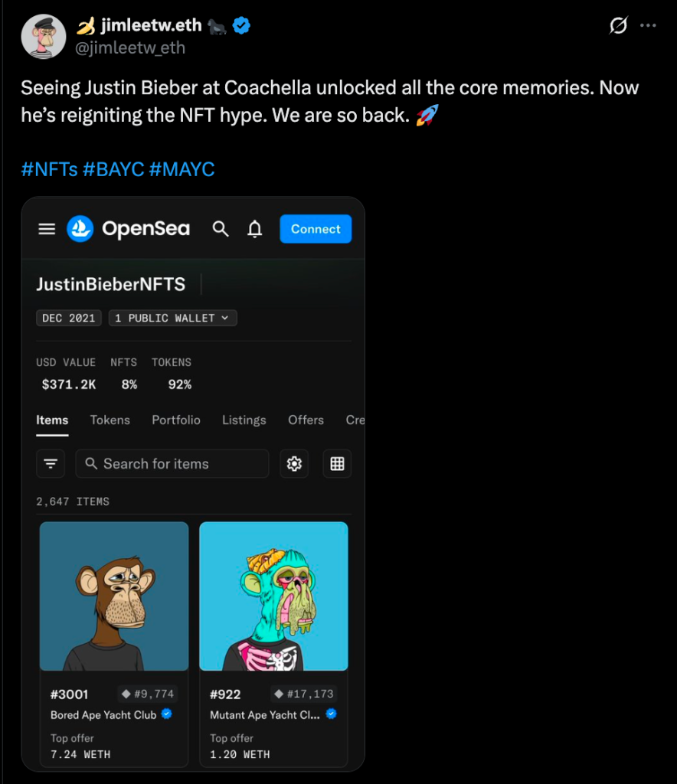This screenshot has width=677, height=784.
Task: Open the notifications bell
Action: pos(255,229)
